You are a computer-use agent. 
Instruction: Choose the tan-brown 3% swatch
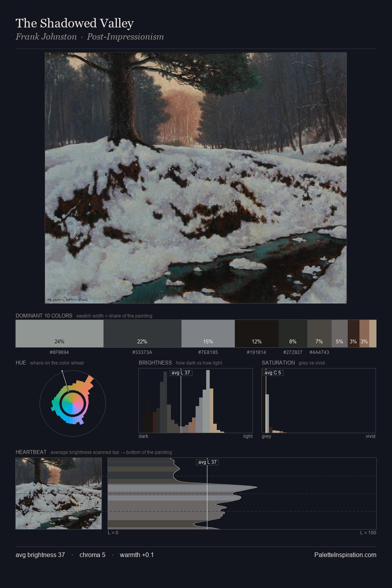pos(364,334)
